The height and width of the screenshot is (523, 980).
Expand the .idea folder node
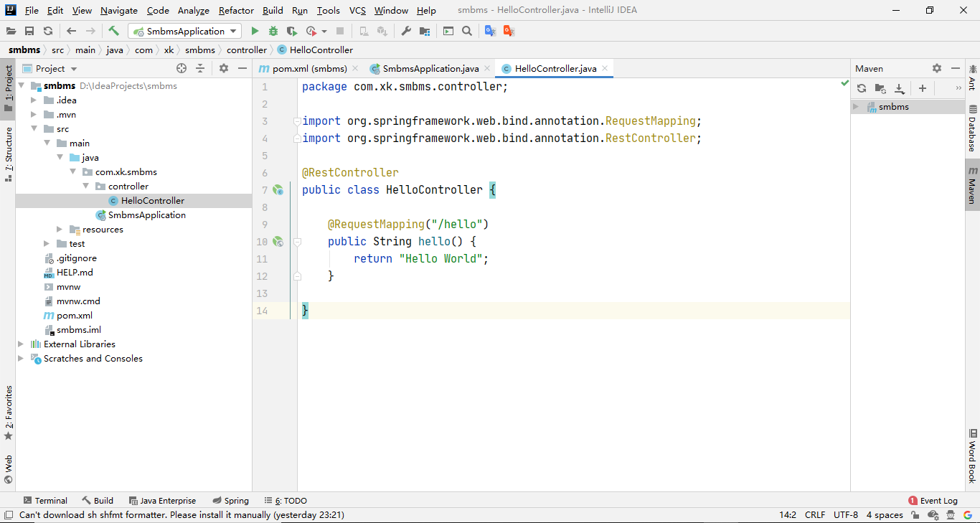34,100
